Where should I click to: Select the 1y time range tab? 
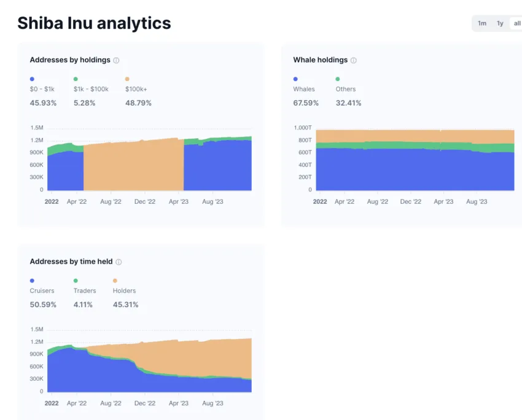[500, 23]
